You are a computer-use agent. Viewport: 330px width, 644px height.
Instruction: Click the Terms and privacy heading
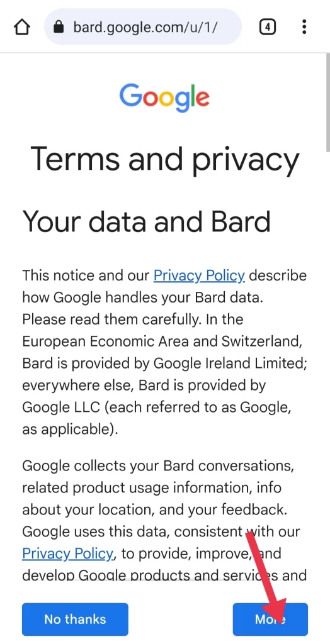(164, 158)
